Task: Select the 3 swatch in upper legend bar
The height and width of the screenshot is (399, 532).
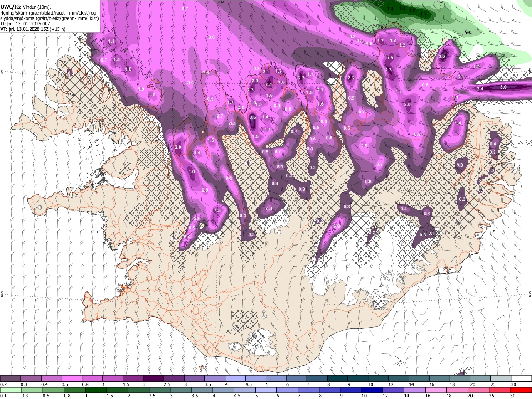Action: (x=194, y=378)
